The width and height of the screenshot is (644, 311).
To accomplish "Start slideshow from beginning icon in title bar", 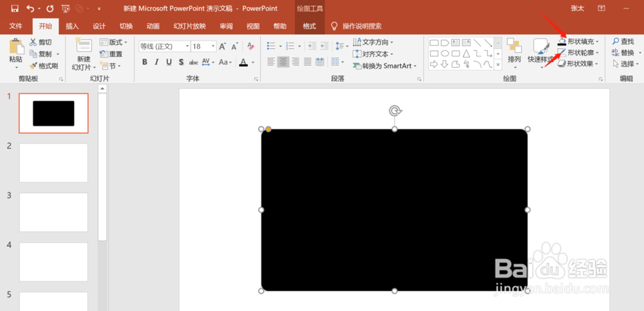I will click(x=65, y=8).
